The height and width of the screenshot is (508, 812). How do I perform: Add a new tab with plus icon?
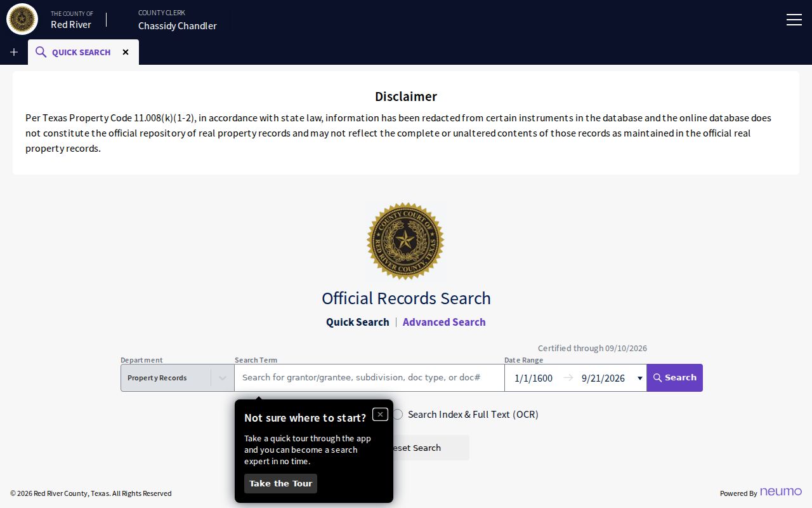click(14, 52)
